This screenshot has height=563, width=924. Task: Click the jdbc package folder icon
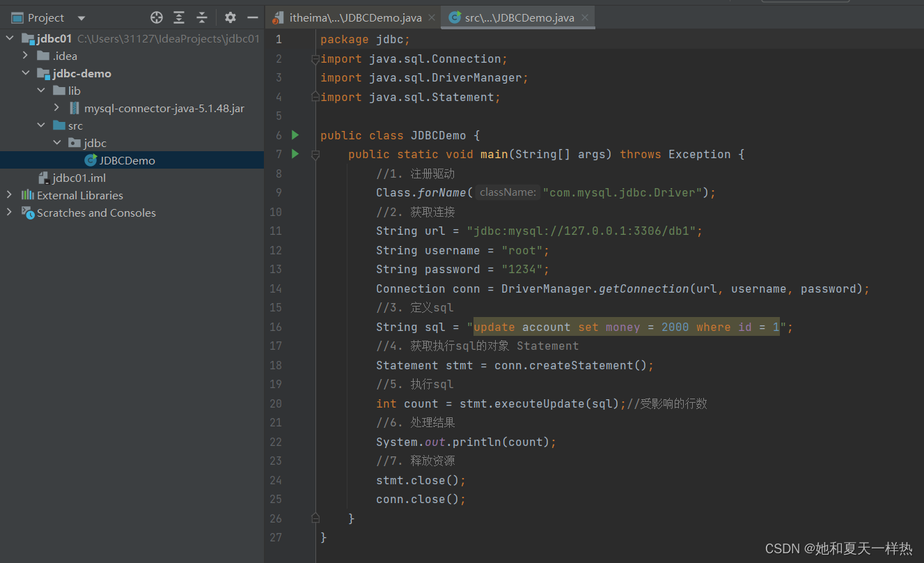pos(75,143)
